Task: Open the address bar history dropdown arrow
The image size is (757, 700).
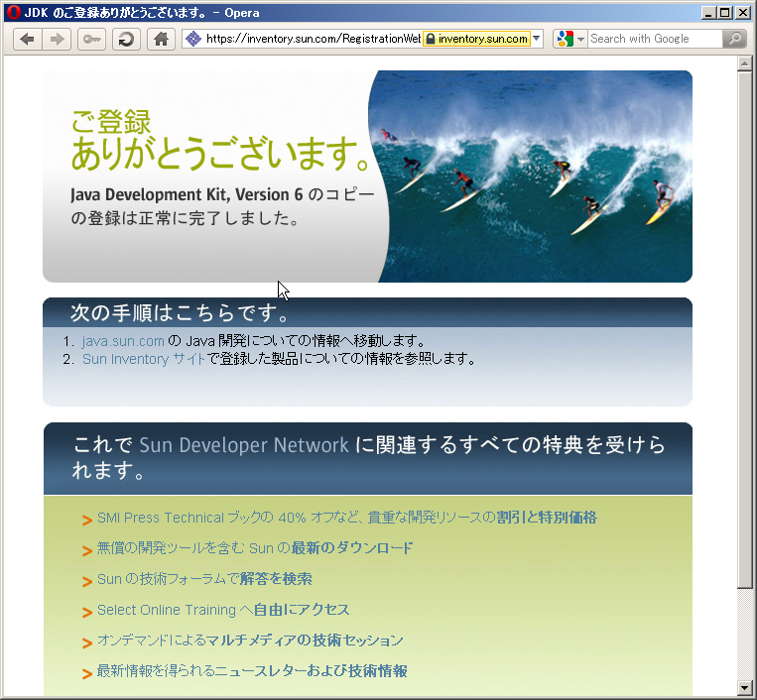Action: point(537,39)
